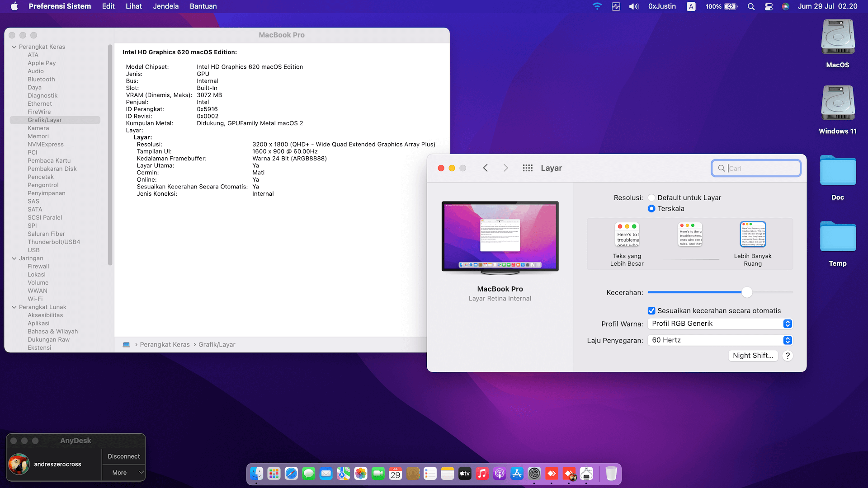The width and height of the screenshot is (868, 488).
Task: Click the 'Night Shift...' button
Action: click(753, 356)
